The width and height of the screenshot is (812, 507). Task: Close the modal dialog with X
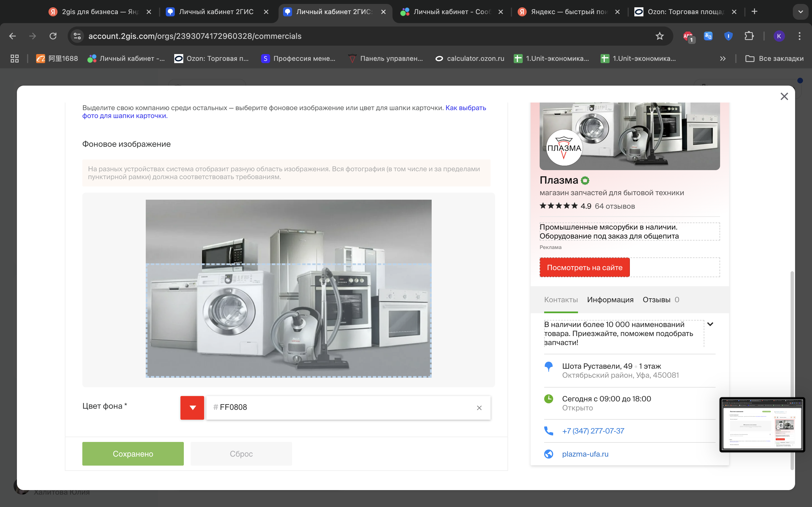tap(784, 97)
